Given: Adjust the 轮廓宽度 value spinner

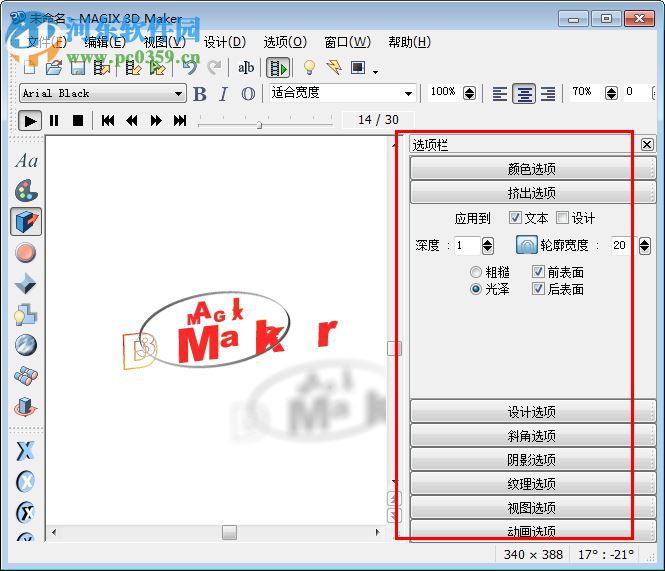Looking at the screenshot, I should pyautogui.click(x=644, y=245).
